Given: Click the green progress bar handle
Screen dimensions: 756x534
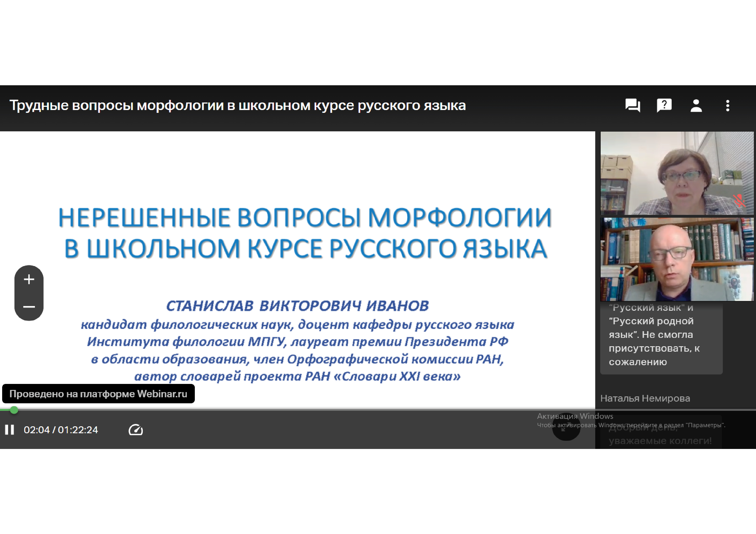Looking at the screenshot, I should tap(14, 410).
